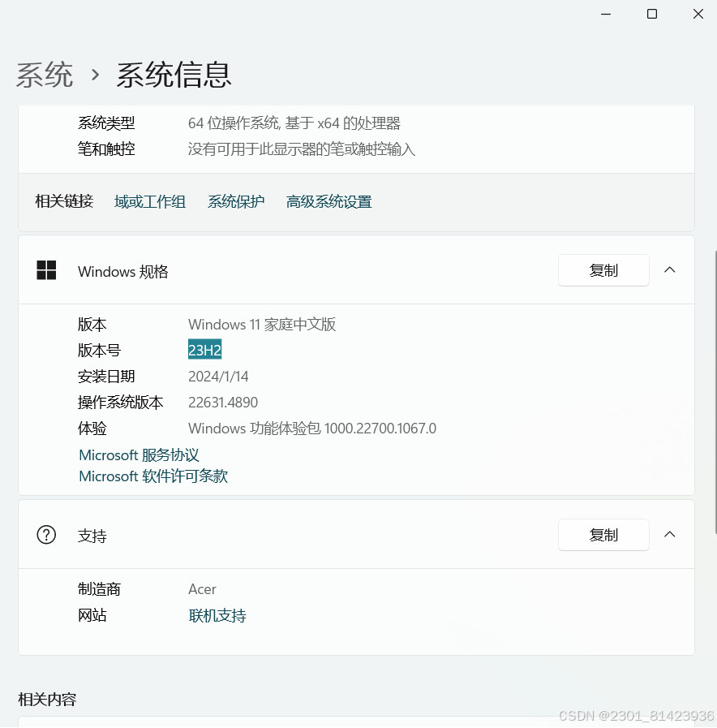
Task: Click the 64 位操作系统 system type value
Action: coord(294,123)
